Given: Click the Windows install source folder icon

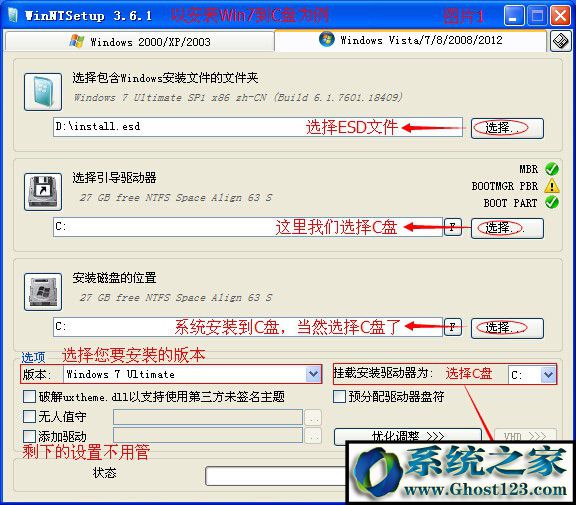Looking at the screenshot, I should point(43,92).
